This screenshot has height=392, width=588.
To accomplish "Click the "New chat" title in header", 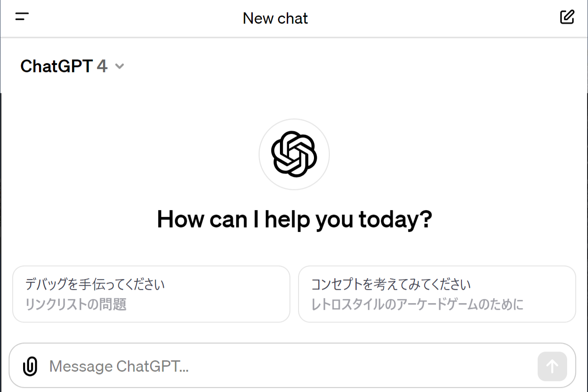I will click(275, 19).
